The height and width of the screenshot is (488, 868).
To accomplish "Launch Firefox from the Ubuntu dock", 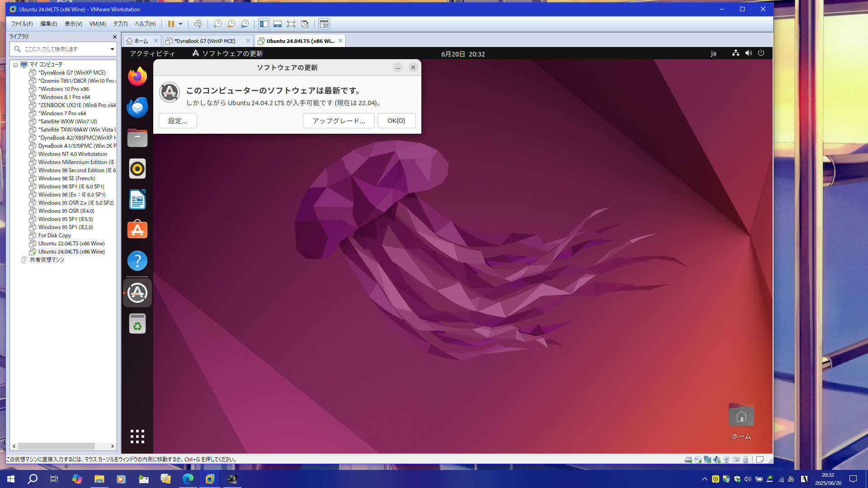I will point(137,76).
